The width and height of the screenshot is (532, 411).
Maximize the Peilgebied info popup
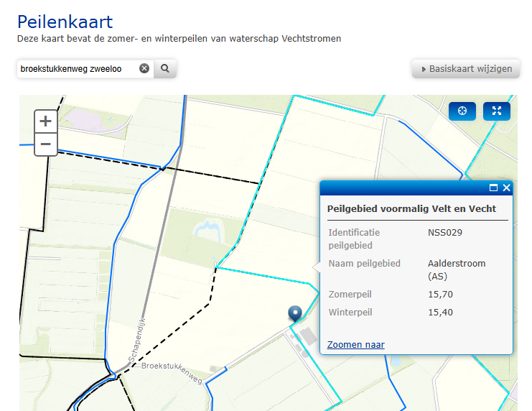click(494, 188)
